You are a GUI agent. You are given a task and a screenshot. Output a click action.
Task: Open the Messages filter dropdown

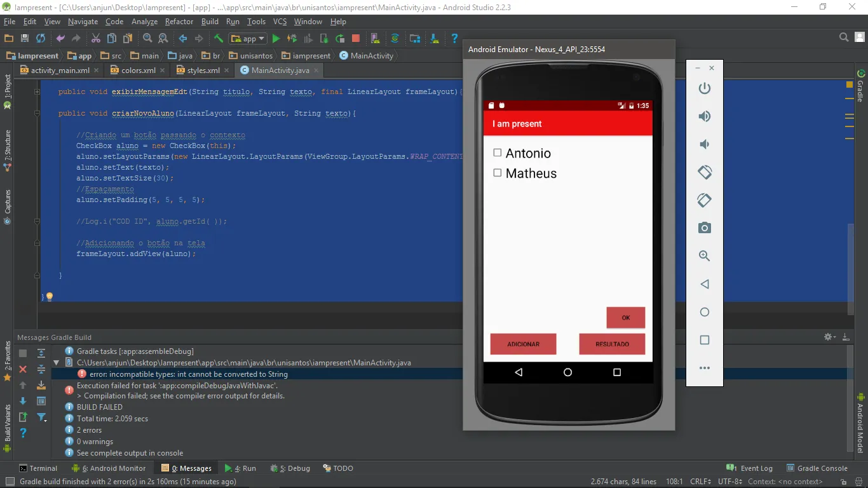click(41, 417)
